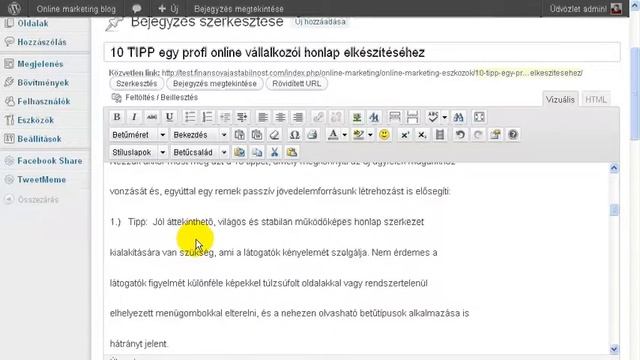The image size is (640, 360).
Task: Open the Felhasználók sidebar menu
Action: (44, 101)
